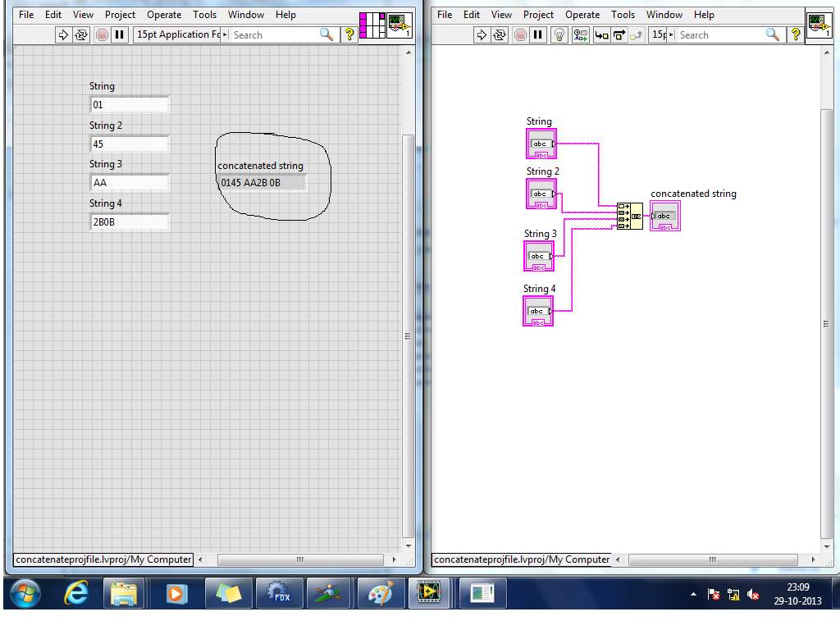Expand block diagram search options arrow
Screen dimensions: 840x630
pyautogui.click(x=673, y=34)
